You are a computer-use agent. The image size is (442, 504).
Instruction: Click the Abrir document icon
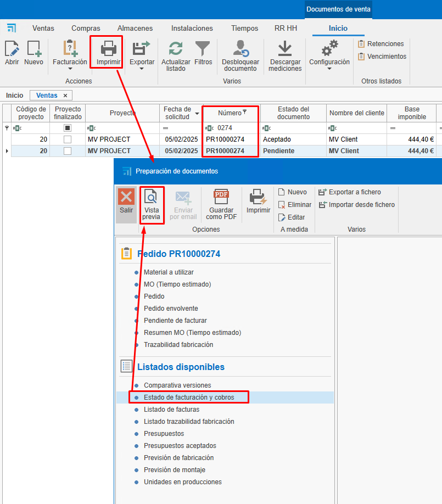coord(12,49)
